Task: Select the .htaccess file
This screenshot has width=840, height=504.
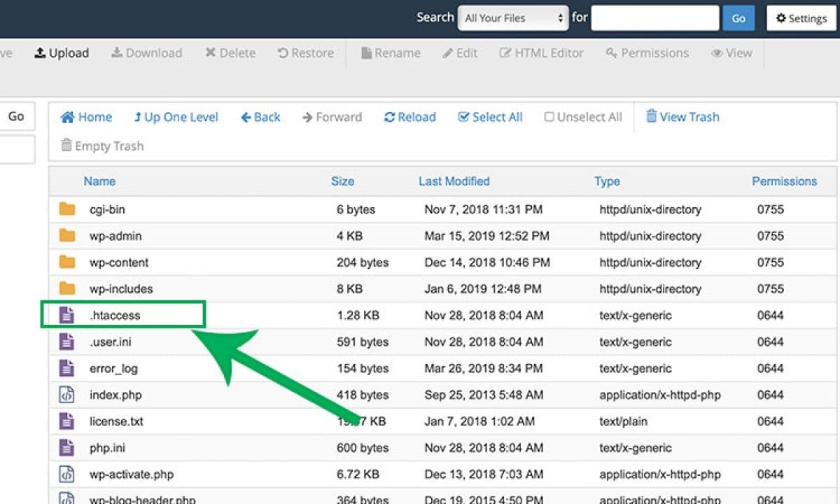Action: tap(115, 316)
